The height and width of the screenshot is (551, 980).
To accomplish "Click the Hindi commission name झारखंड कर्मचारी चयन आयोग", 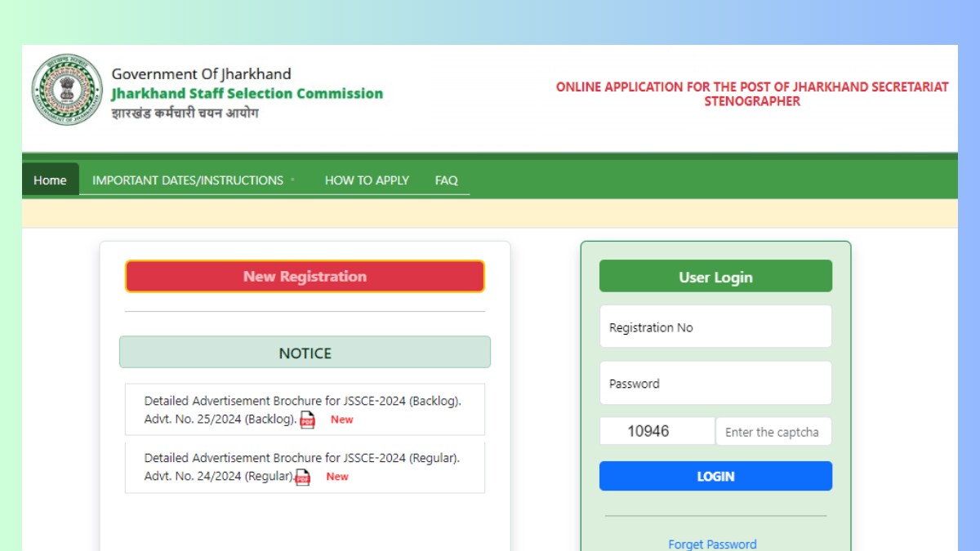I will pyautogui.click(x=185, y=113).
